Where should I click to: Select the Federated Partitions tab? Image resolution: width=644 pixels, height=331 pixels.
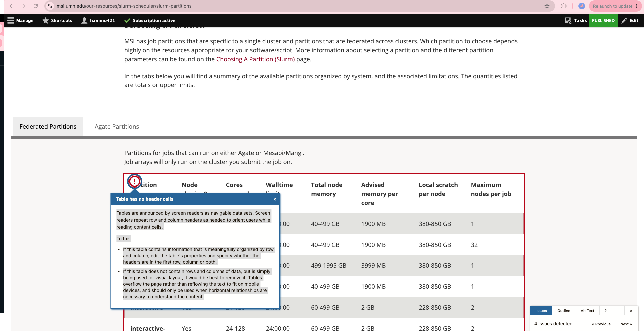(x=48, y=127)
